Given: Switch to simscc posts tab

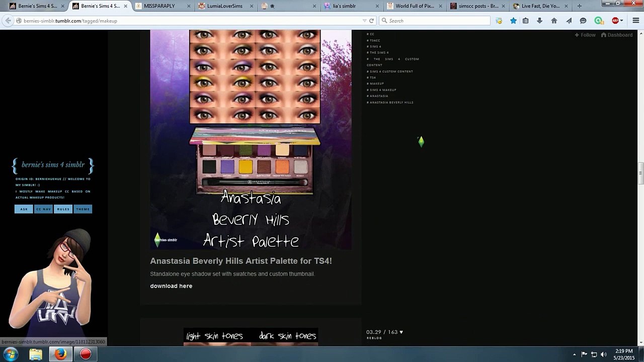Looking at the screenshot, I should click(477, 6).
